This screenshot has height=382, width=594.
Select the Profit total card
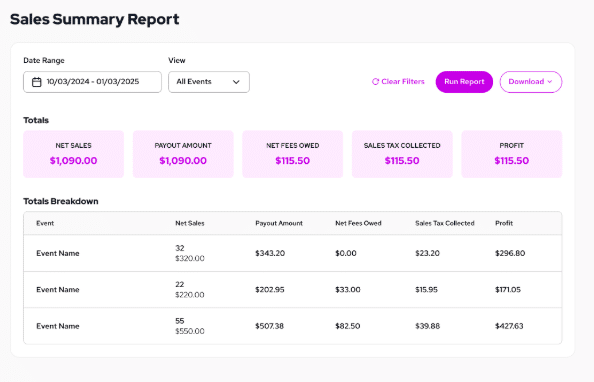[511, 154]
